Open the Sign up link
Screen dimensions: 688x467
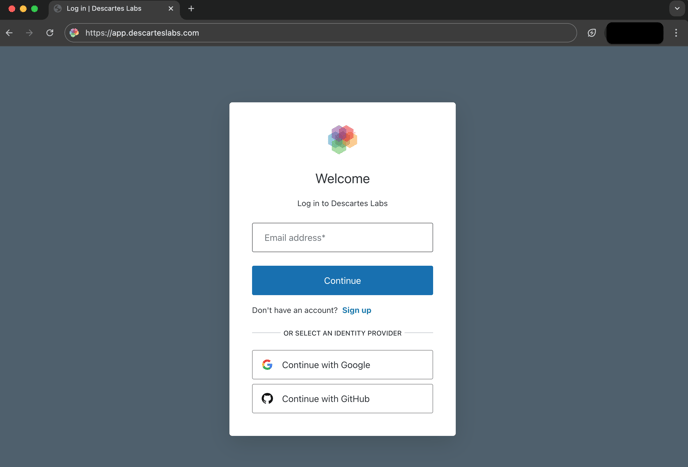click(x=357, y=310)
